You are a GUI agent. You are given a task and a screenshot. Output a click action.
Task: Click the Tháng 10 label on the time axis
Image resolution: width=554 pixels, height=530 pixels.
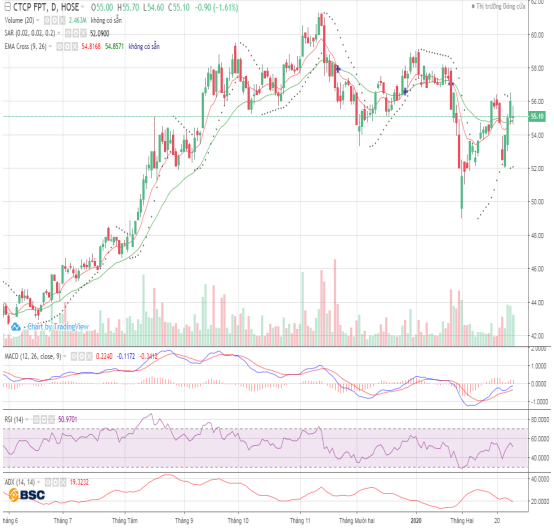(x=238, y=520)
